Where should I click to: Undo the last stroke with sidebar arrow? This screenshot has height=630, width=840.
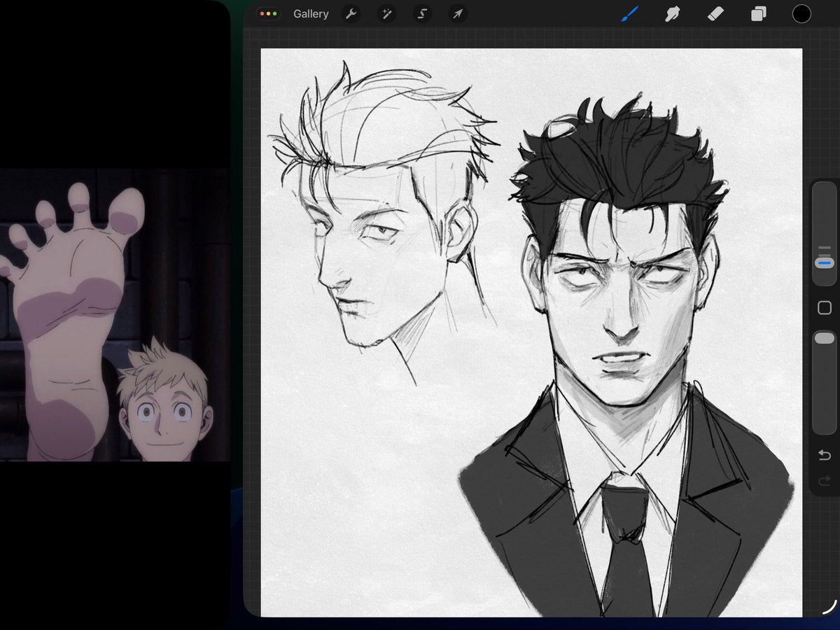tap(824, 456)
